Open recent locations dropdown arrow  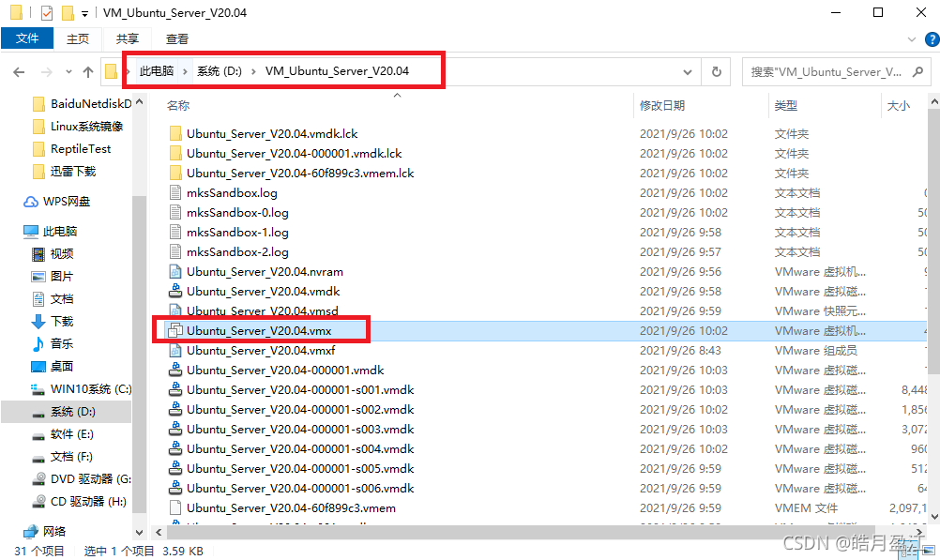[x=68, y=72]
